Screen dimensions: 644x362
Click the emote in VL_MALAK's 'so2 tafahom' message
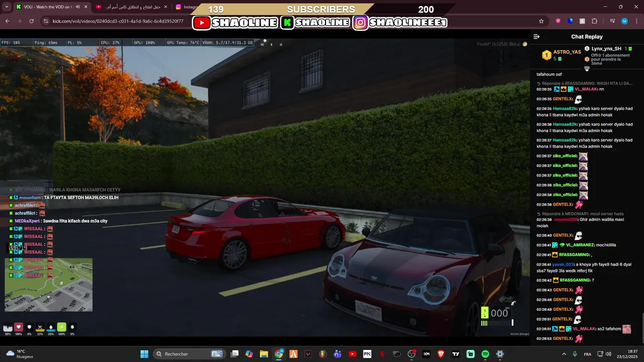[626, 329]
